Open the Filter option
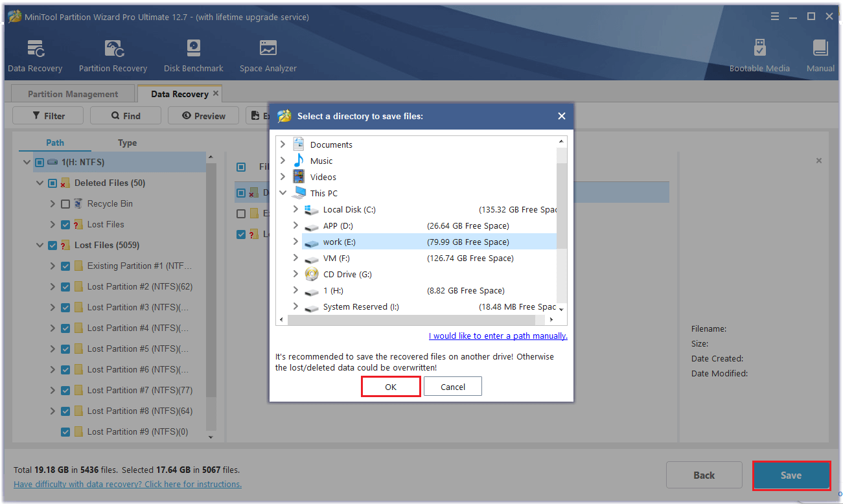The width and height of the screenshot is (843, 504). [49, 115]
